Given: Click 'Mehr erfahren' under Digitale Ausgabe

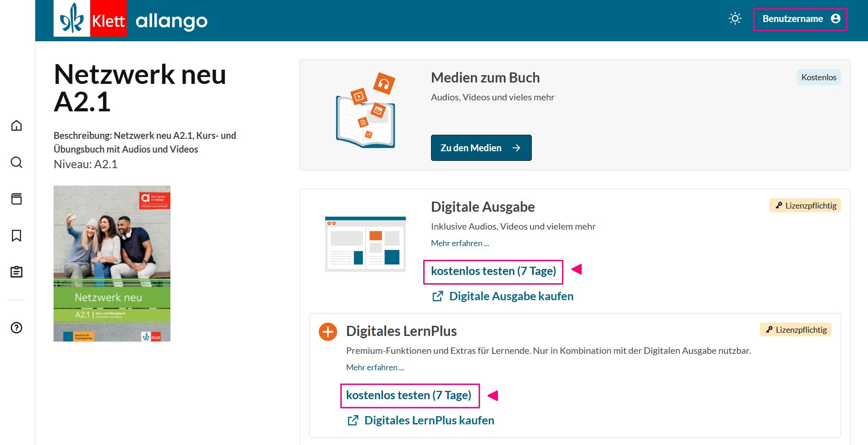Looking at the screenshot, I should coord(460,243).
